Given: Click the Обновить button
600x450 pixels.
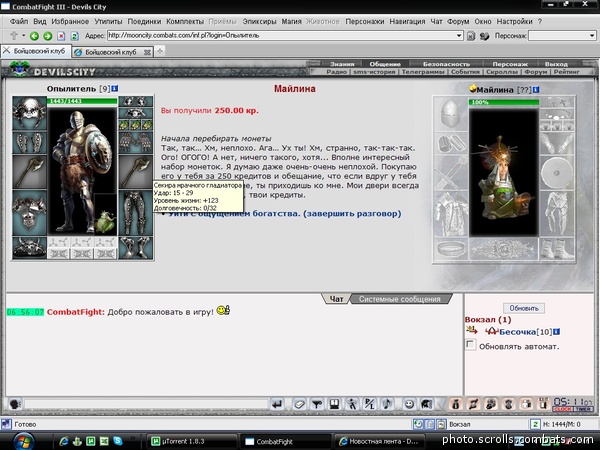Looking at the screenshot, I should (x=524, y=308).
